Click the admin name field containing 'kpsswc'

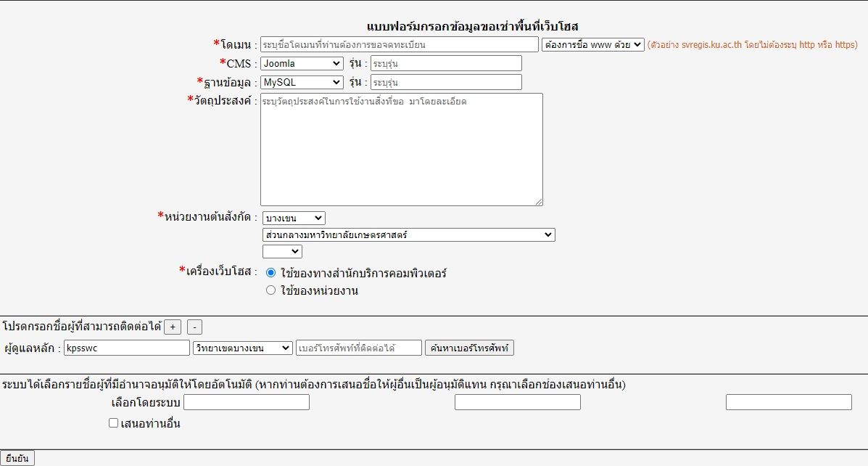127,348
